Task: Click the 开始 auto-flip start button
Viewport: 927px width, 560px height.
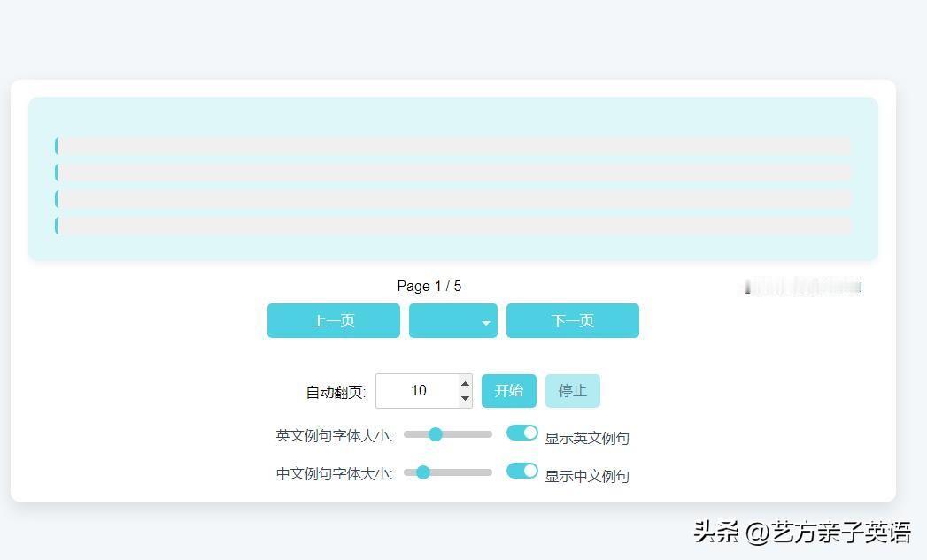Action: pyautogui.click(x=508, y=390)
